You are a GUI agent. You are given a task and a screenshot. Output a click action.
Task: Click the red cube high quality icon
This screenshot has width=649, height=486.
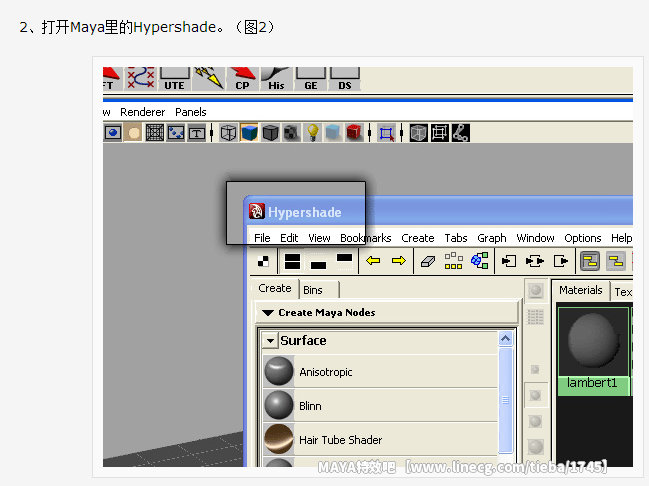[x=354, y=133]
